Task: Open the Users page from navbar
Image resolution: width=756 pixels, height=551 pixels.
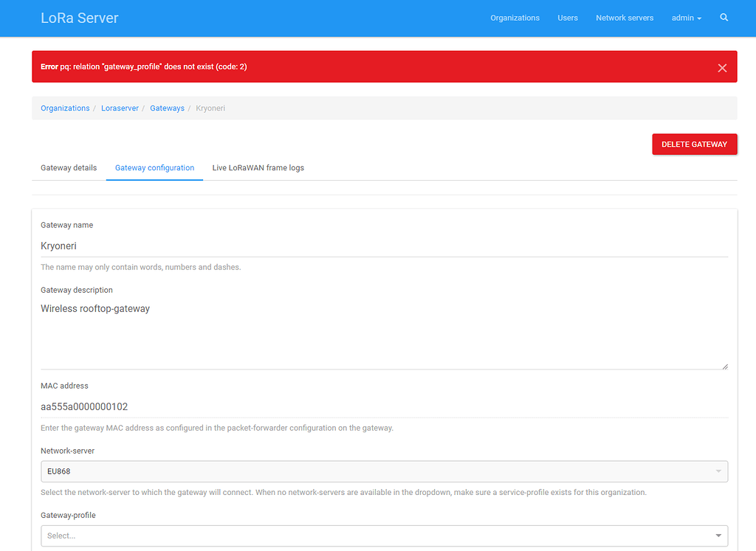Action: click(x=568, y=18)
